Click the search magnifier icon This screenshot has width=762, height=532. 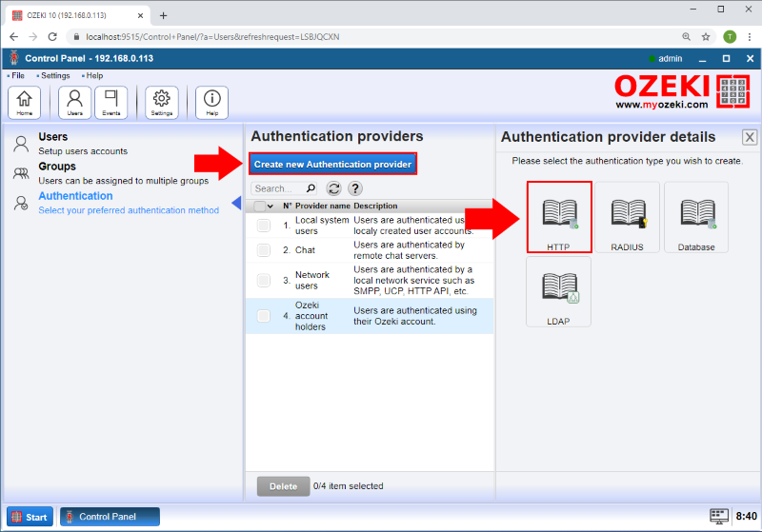(311, 188)
